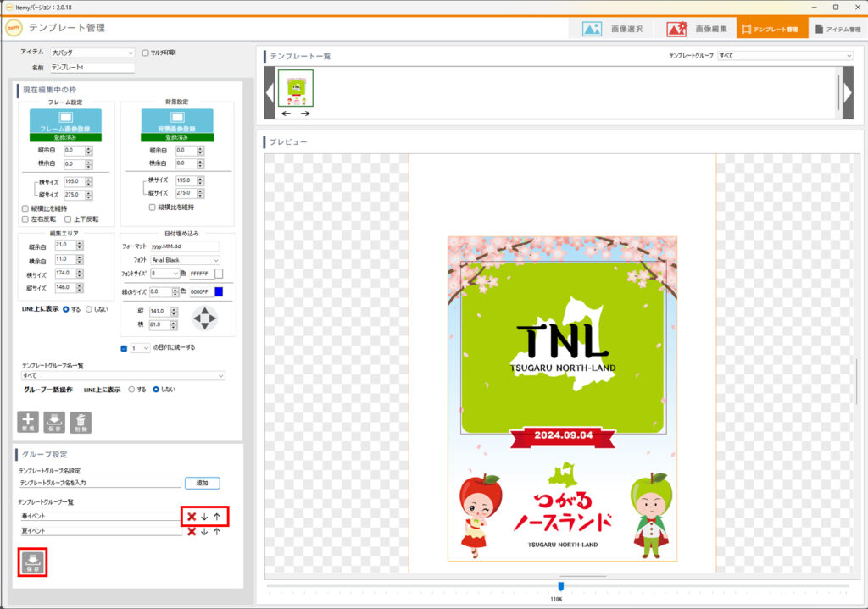Select the template thumbnail in テンプレート一覧

[296, 87]
